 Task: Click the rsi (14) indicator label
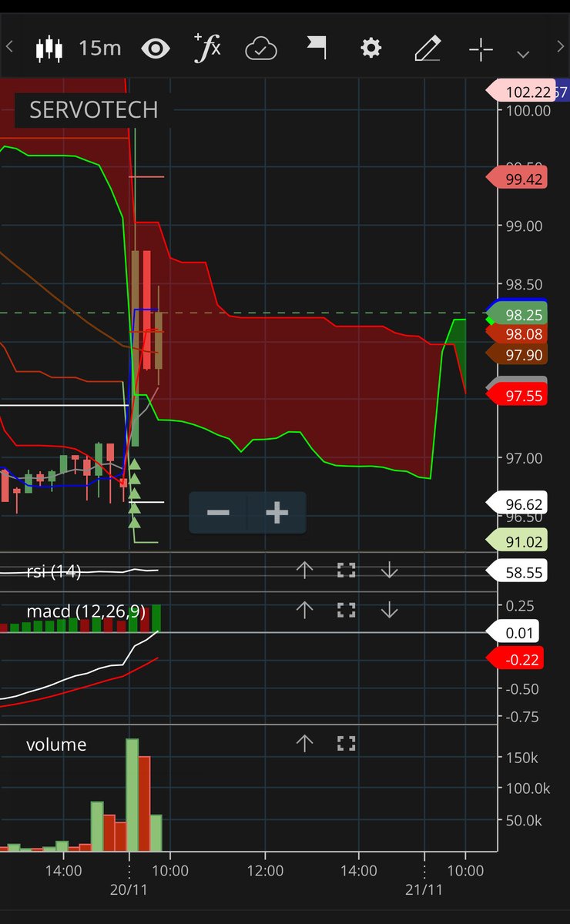[54, 571]
